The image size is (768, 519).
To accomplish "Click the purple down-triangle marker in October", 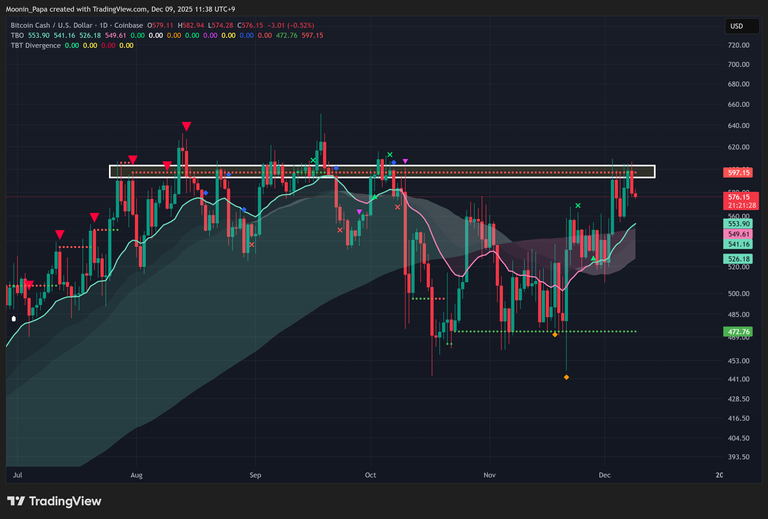I will coord(405,161).
